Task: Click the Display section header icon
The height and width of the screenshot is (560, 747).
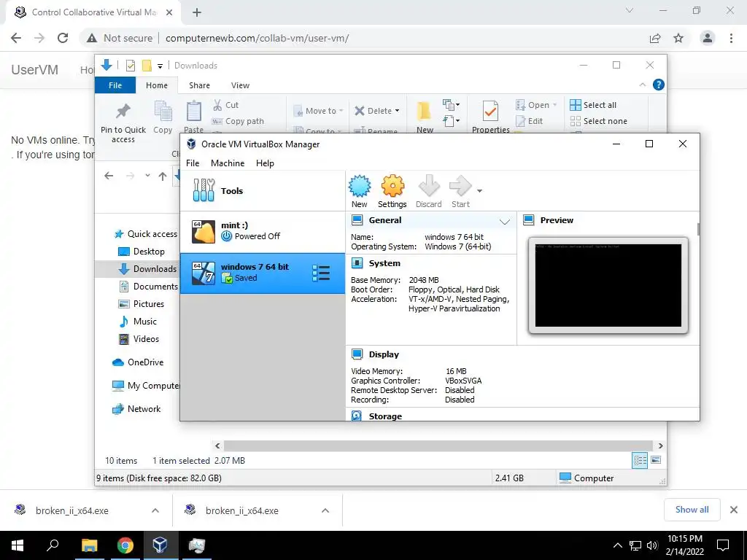Action: pyautogui.click(x=357, y=354)
